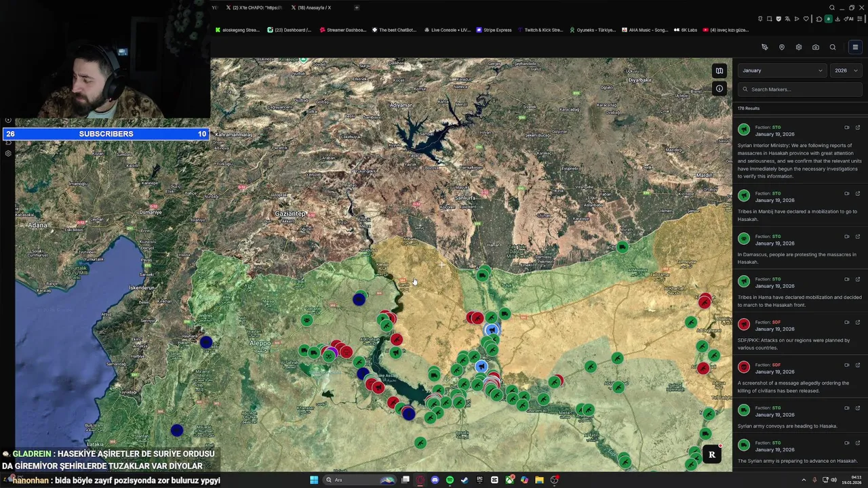Image resolution: width=868 pixels, height=488 pixels.
Task: Focus the Search Markers field
Action: (x=800, y=89)
